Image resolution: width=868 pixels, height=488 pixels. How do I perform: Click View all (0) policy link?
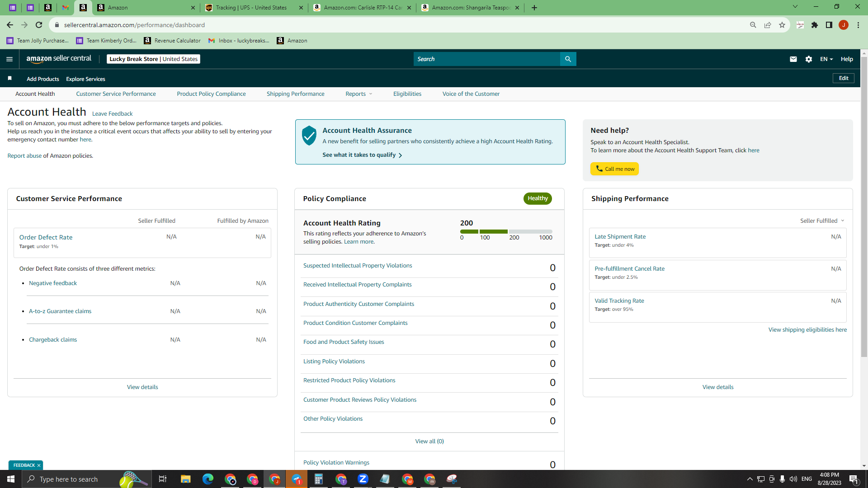tap(429, 441)
